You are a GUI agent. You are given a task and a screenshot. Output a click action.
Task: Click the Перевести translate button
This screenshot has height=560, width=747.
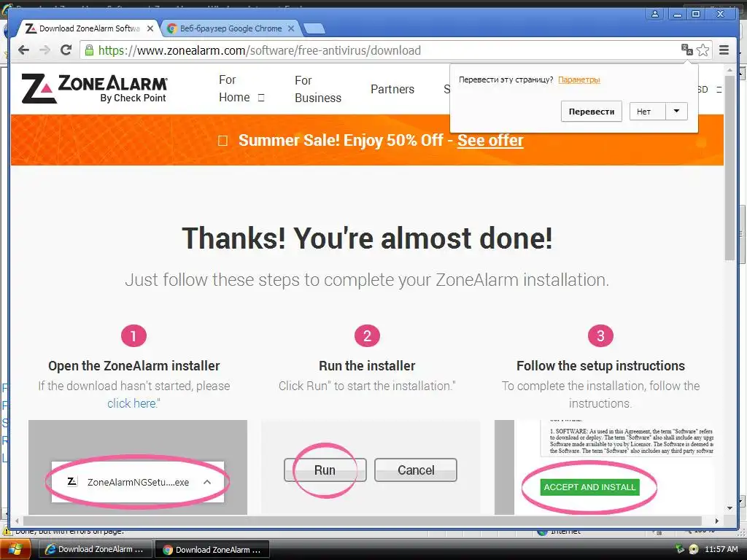591,112
